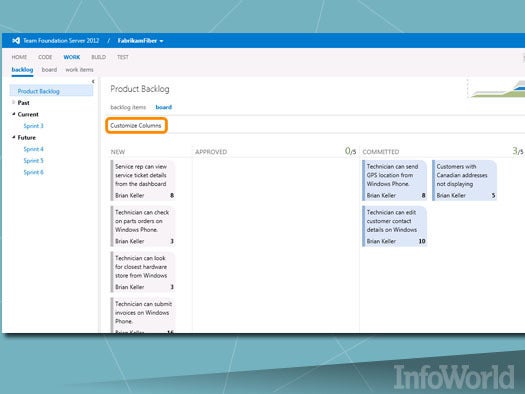The image size is (525, 394).
Task: Open the cumulative flow chart thumbnail
Action: (x=496, y=89)
